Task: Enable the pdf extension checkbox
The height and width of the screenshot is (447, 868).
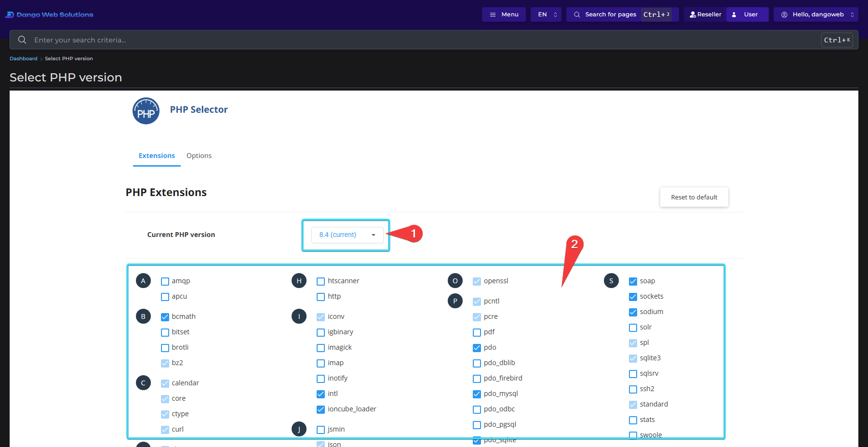Action: pos(477,332)
